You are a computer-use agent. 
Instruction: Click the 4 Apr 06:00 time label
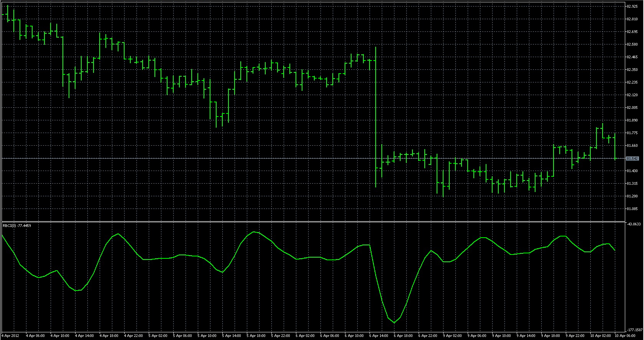[x=35, y=336]
